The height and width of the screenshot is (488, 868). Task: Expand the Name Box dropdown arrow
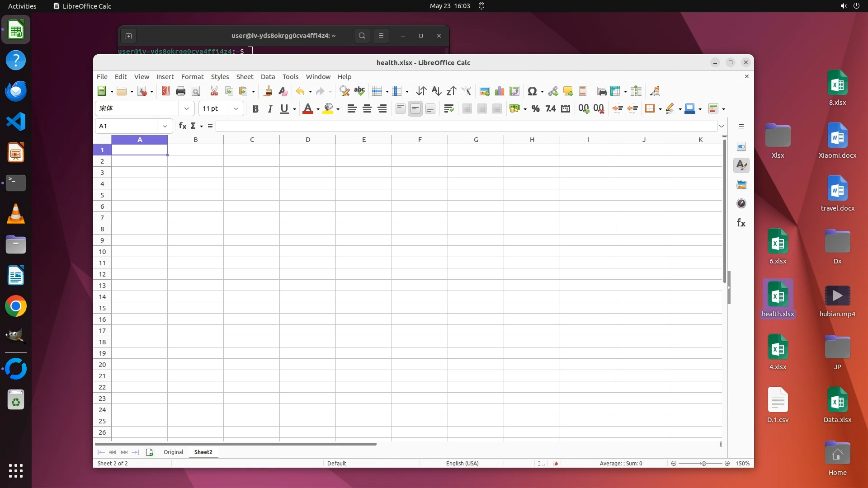(165, 126)
